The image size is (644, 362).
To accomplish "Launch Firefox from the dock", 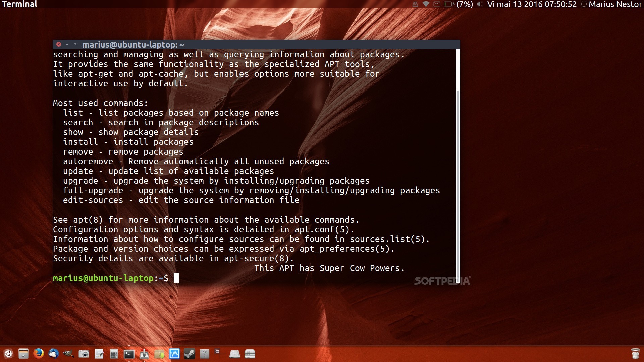I will tap(39, 354).
